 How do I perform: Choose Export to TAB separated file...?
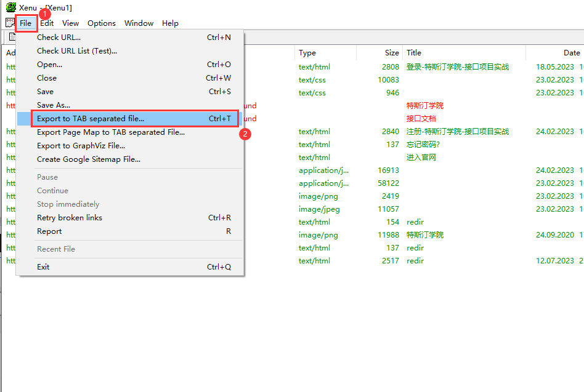coord(129,119)
